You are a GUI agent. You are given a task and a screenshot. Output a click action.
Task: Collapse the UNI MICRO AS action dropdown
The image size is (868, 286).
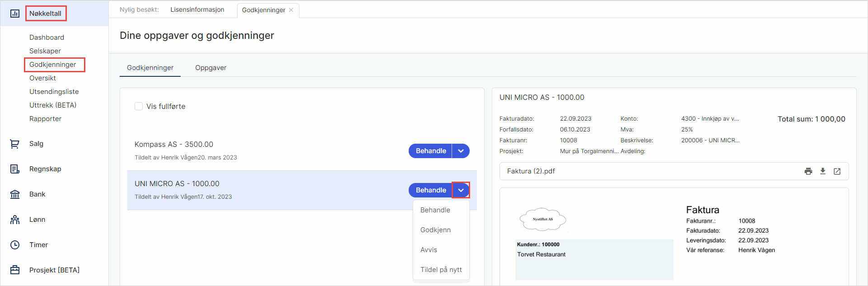[x=461, y=190]
